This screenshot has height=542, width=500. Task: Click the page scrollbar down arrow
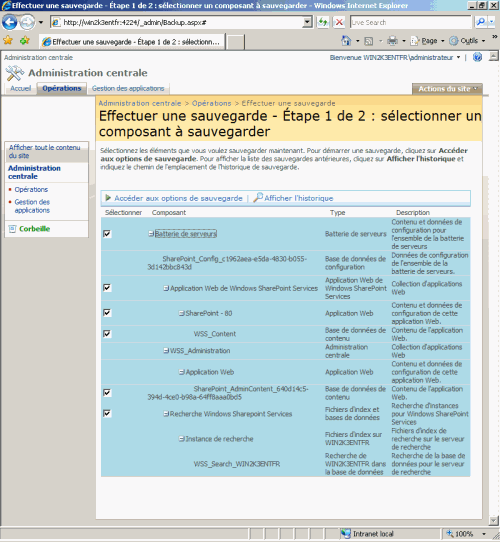pos(494,520)
